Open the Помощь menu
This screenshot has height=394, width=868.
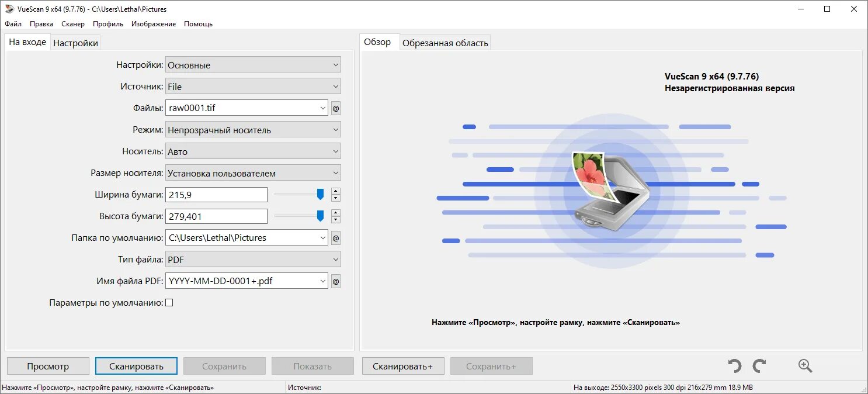pyautogui.click(x=199, y=24)
